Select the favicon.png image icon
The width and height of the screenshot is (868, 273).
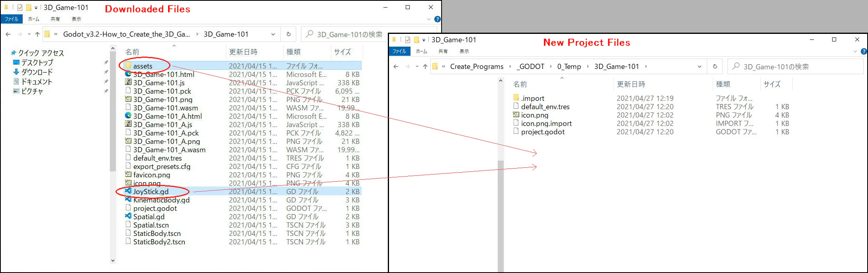tap(128, 174)
